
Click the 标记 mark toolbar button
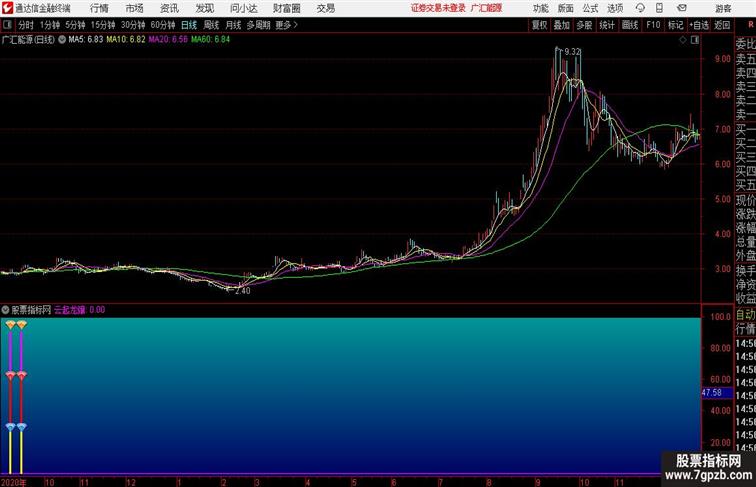click(x=675, y=25)
